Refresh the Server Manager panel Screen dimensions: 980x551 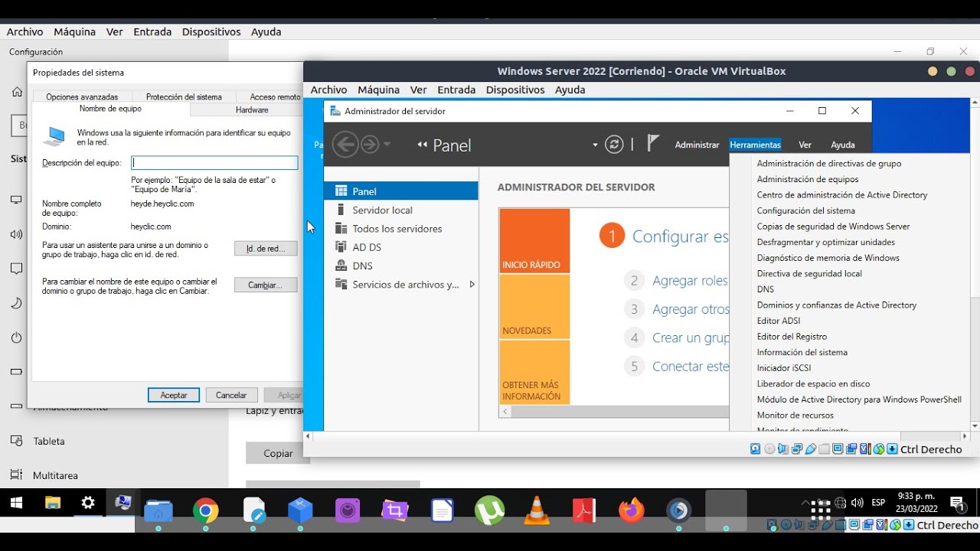(614, 144)
